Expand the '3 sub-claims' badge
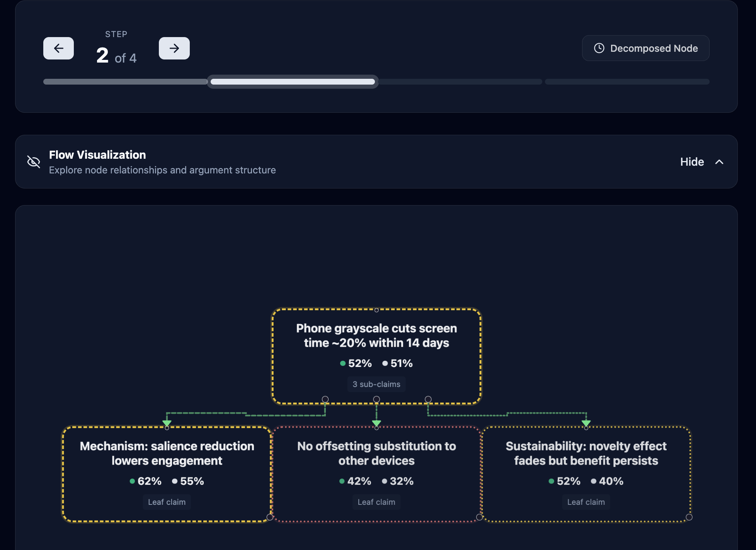This screenshot has height=550, width=756. [x=376, y=384]
